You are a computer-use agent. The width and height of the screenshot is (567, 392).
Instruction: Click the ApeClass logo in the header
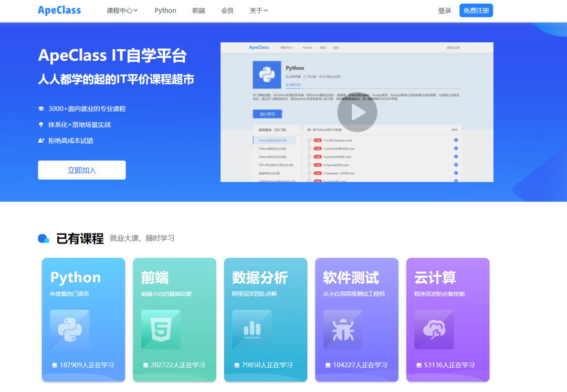59,10
